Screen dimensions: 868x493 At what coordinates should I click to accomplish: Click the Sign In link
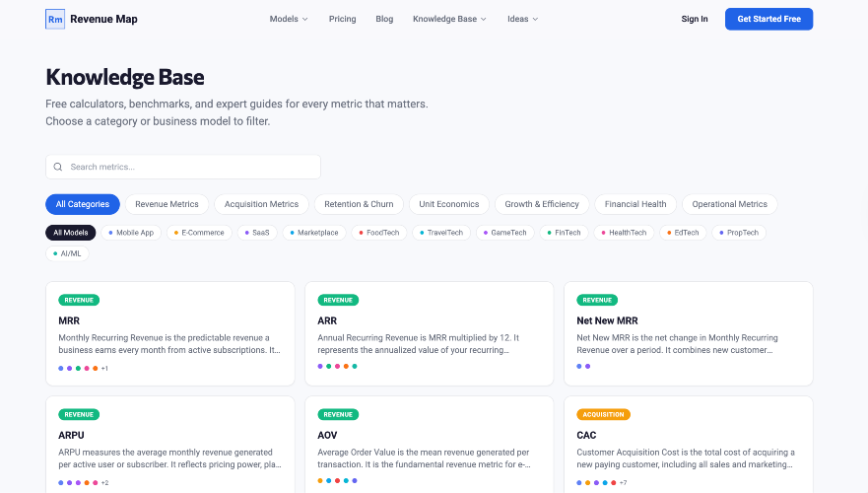(694, 19)
